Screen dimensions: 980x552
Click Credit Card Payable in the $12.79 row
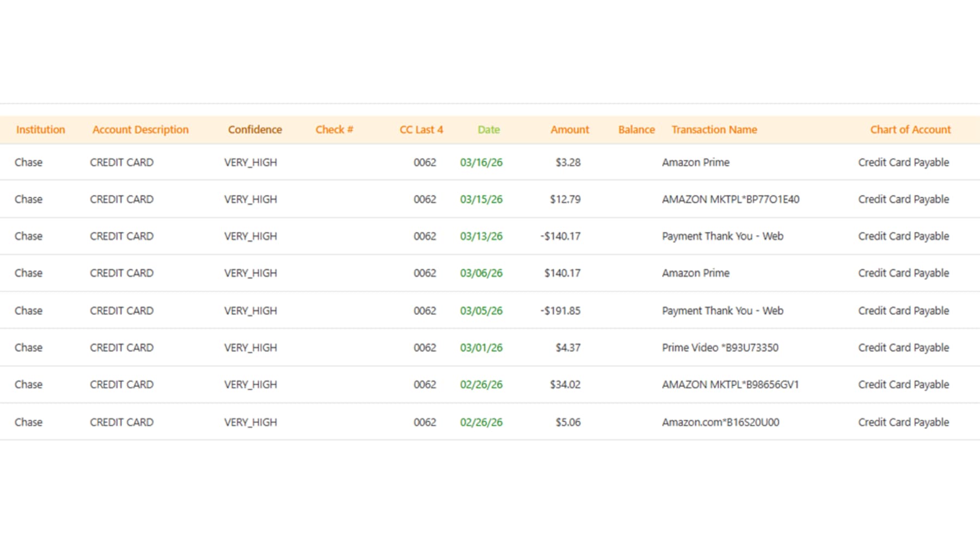[x=904, y=199]
